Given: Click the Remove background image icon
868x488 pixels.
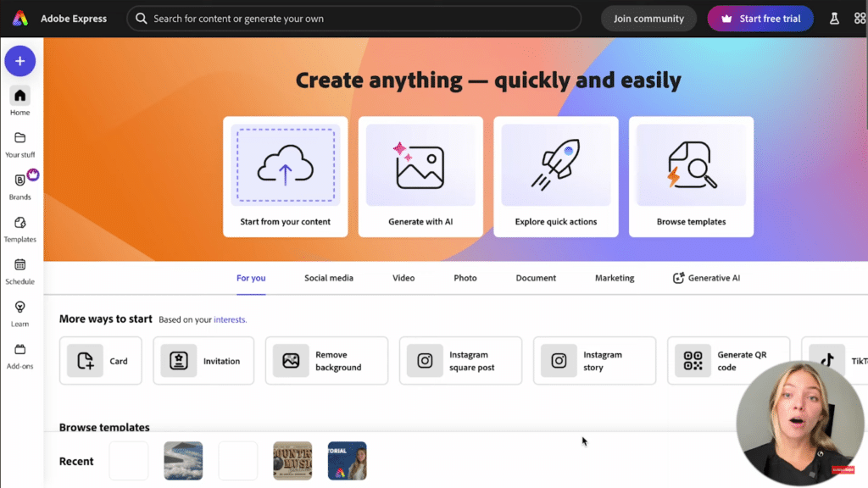Looking at the screenshot, I should [x=291, y=361].
